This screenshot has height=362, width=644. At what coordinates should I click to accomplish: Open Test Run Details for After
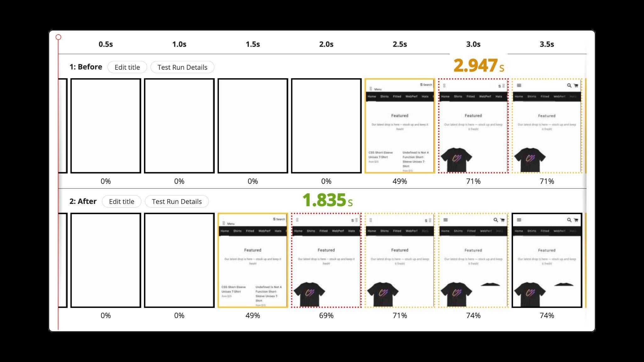[176, 201]
